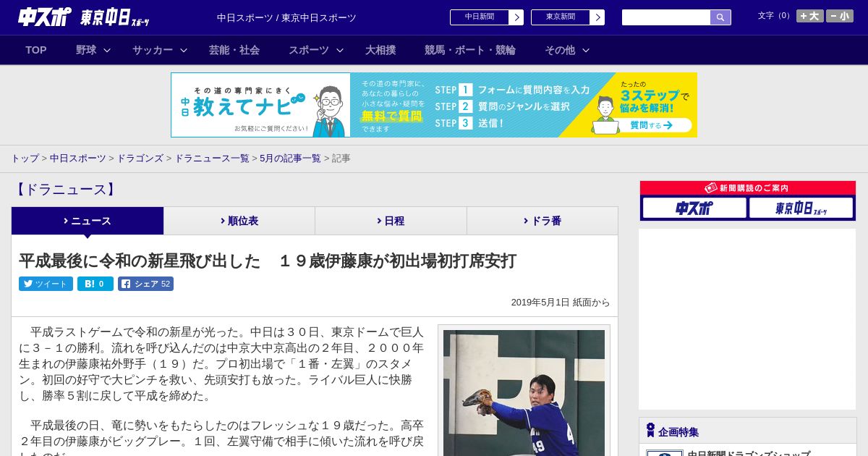The height and width of the screenshot is (456, 868).
Task: Decrease font size with 小 button
Action: [840, 16]
